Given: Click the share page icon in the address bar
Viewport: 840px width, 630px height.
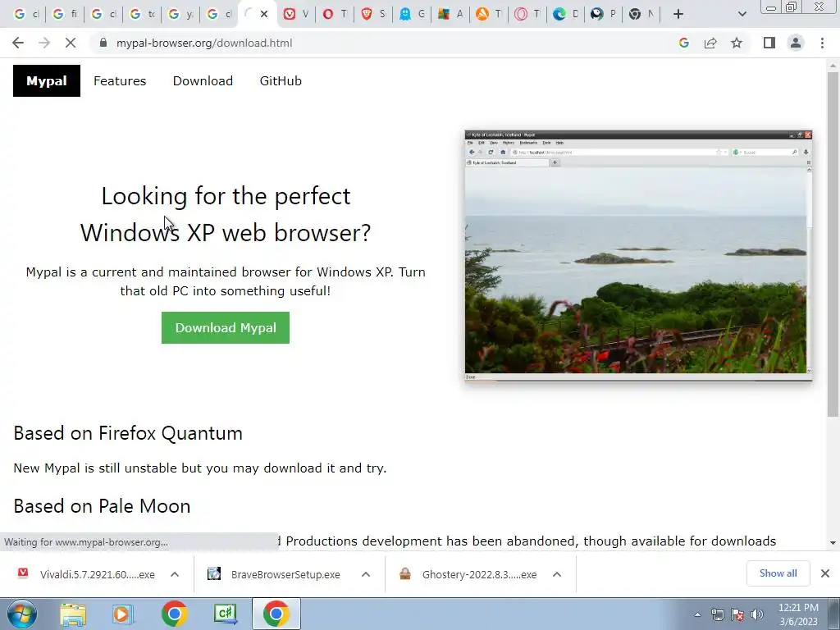Looking at the screenshot, I should (x=710, y=43).
